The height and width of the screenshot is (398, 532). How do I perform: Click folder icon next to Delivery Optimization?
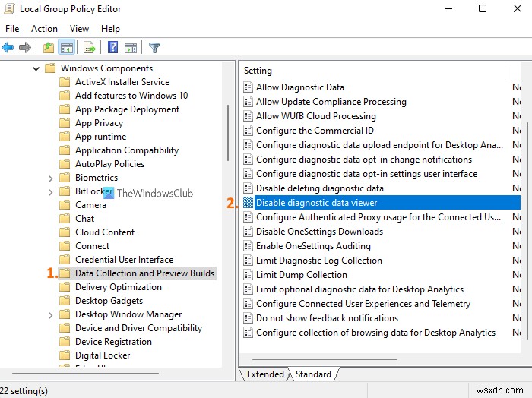click(65, 287)
